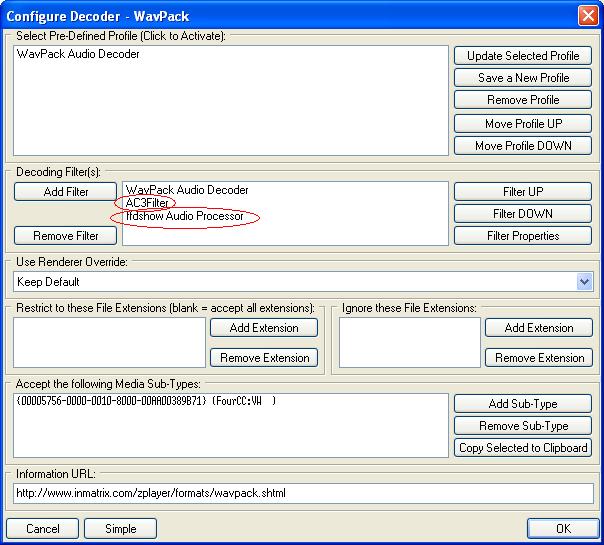Switch to Simple mode
This screenshot has width=604, height=545.
coord(121,528)
